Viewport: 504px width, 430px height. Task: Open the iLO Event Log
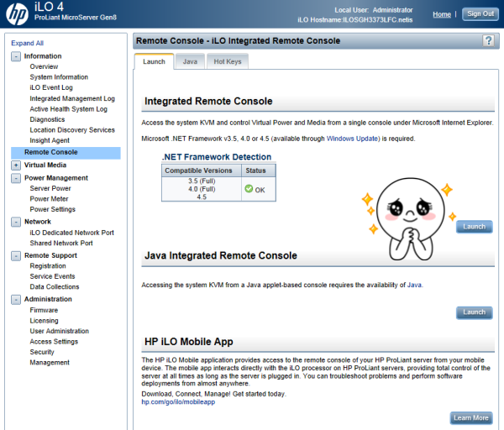(x=51, y=87)
